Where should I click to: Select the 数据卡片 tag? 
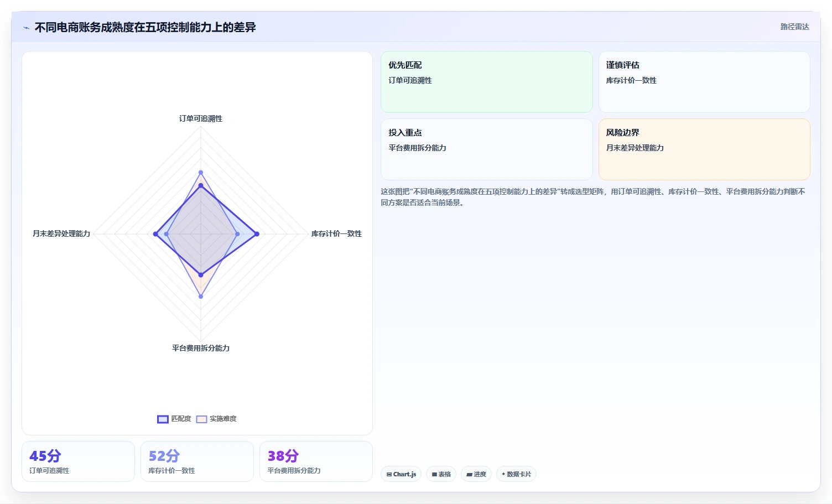tap(516, 474)
